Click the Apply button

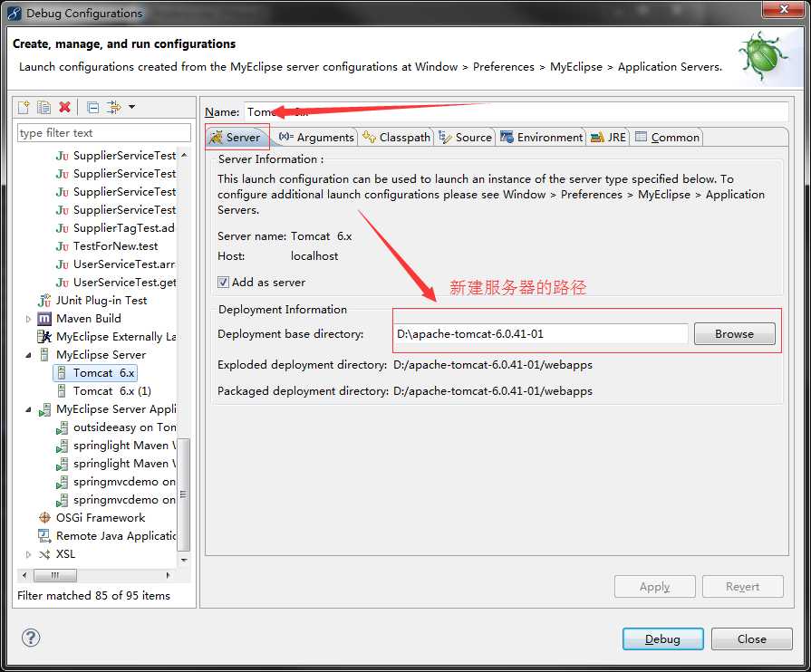coord(655,587)
